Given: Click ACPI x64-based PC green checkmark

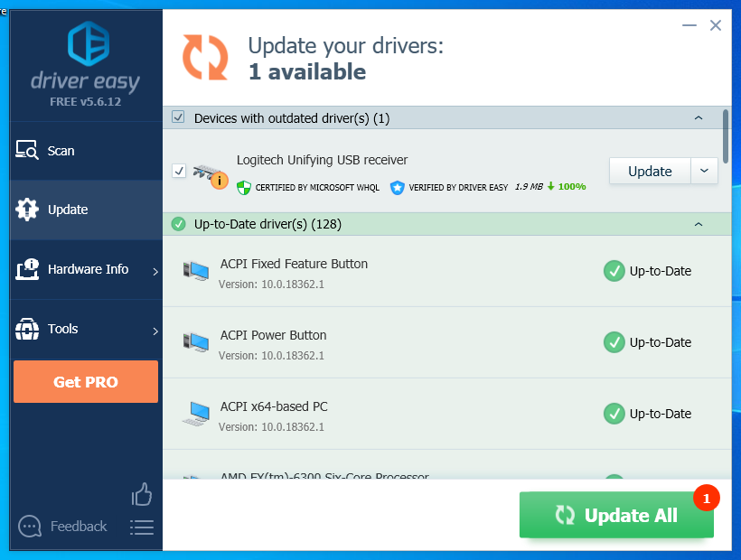Looking at the screenshot, I should [x=614, y=414].
